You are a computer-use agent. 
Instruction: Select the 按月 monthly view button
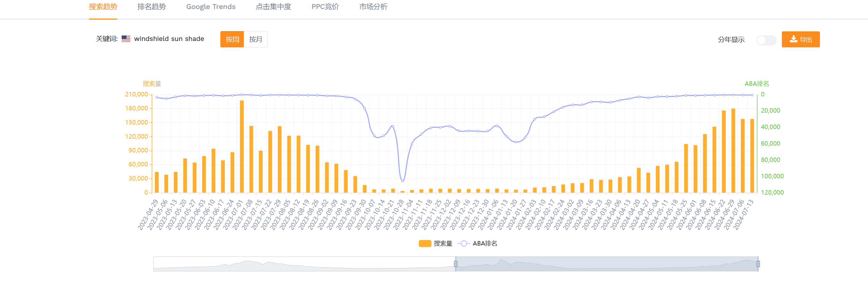coord(255,39)
